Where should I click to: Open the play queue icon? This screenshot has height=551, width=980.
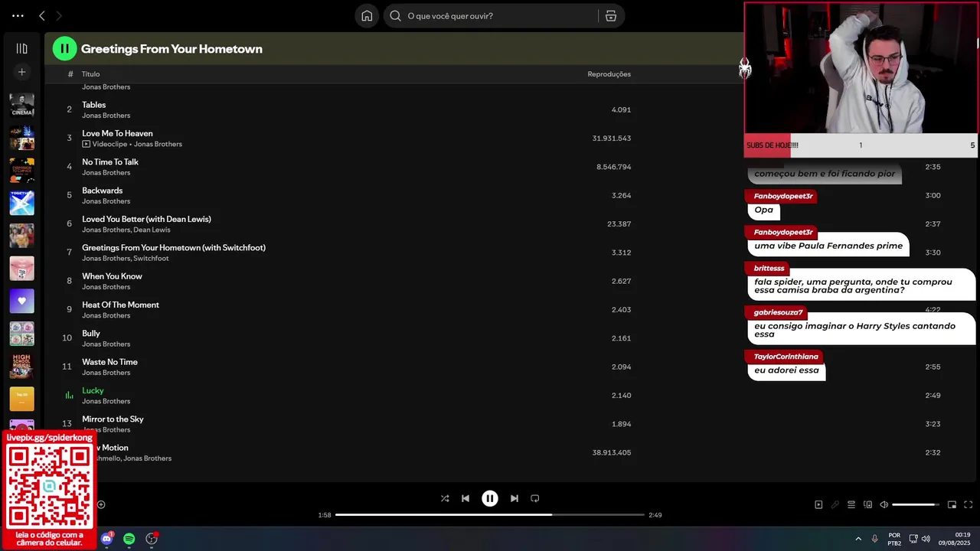[851, 504]
